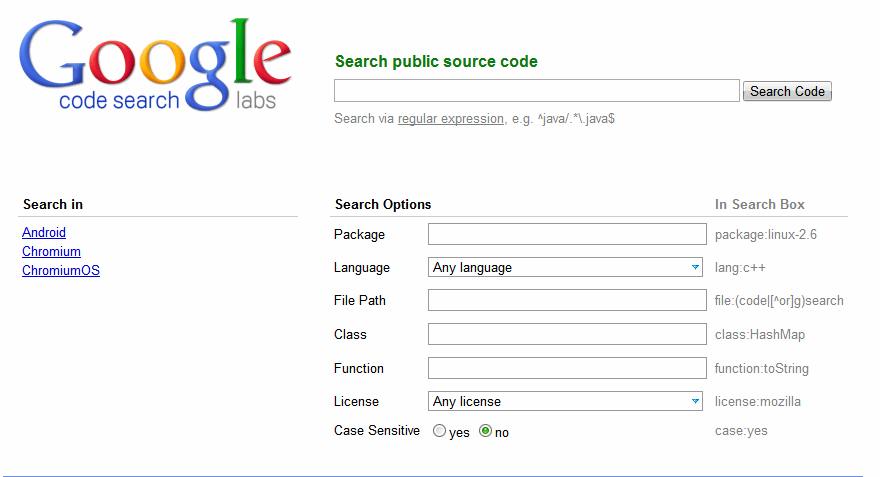Click the Search in heading
This screenshot has width=880, height=477.
point(53,205)
